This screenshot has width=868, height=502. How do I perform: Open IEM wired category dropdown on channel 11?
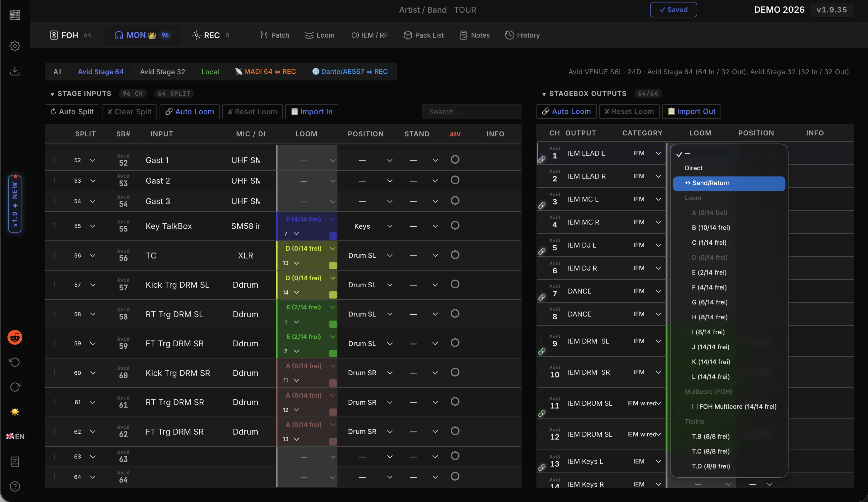tap(644, 403)
